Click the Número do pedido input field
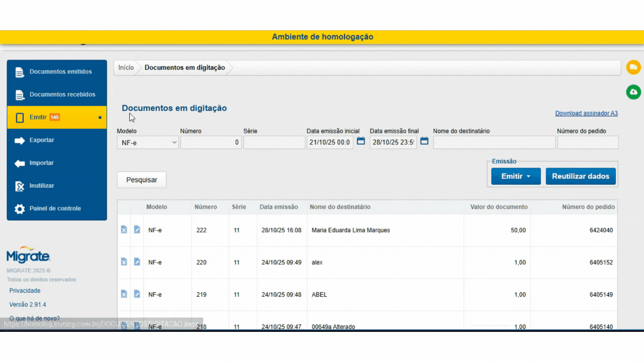The width and height of the screenshot is (644, 362). (588, 142)
